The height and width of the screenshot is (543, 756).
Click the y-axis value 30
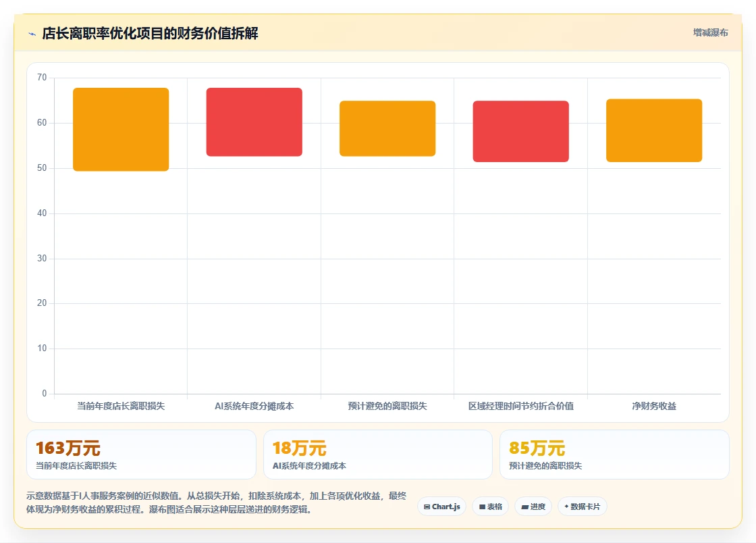click(x=42, y=259)
